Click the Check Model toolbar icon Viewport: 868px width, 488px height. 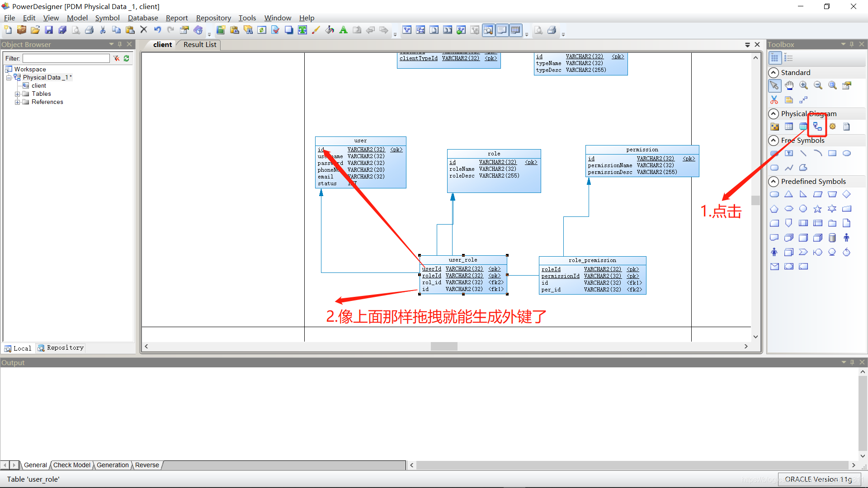click(275, 30)
